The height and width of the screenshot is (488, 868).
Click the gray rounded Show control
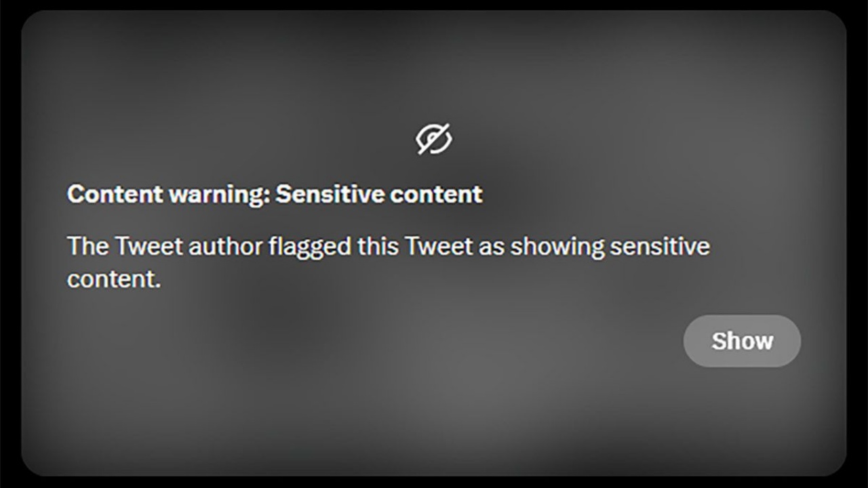point(742,341)
